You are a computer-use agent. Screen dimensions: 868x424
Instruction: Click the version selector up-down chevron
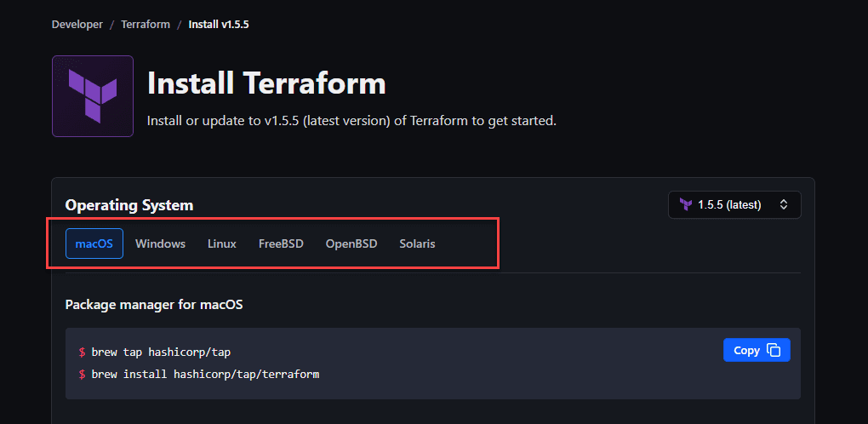pyautogui.click(x=784, y=204)
